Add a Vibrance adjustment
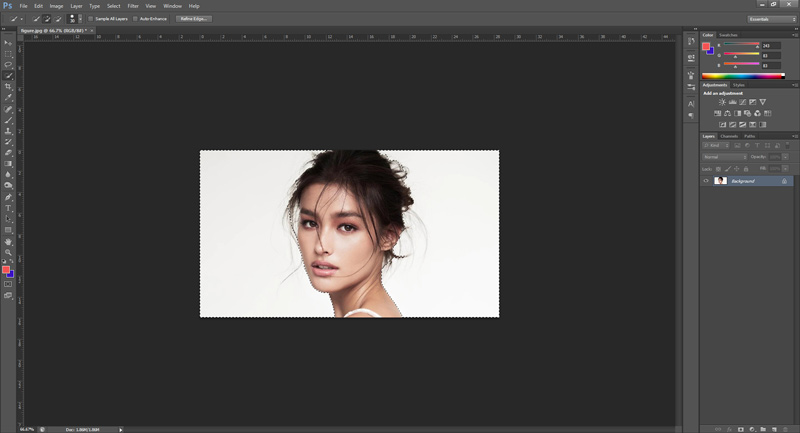Image resolution: width=800 pixels, height=433 pixels. coord(763,102)
